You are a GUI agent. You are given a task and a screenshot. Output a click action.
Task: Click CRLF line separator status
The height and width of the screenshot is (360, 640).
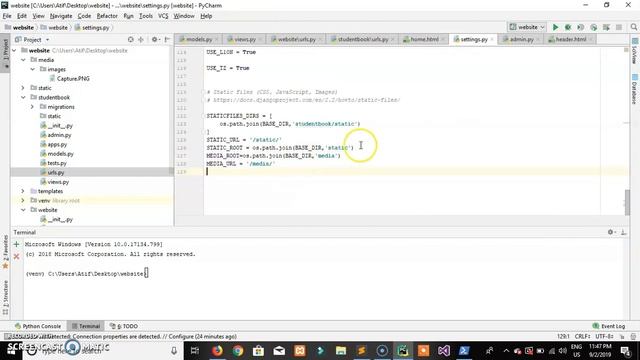pos(582,336)
